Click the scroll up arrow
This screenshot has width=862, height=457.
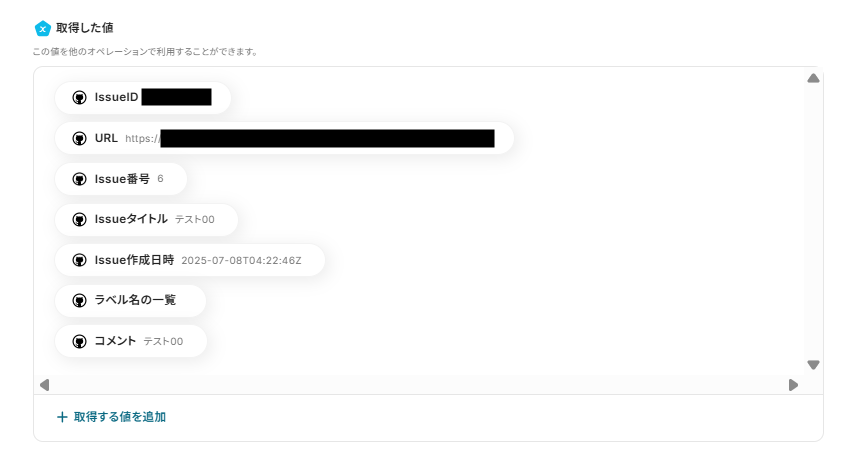click(814, 78)
